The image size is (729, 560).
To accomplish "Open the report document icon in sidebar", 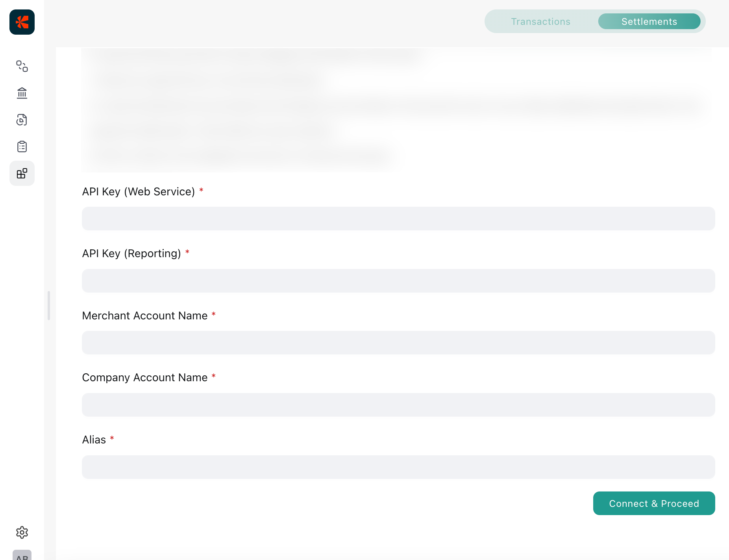I will coord(22,120).
